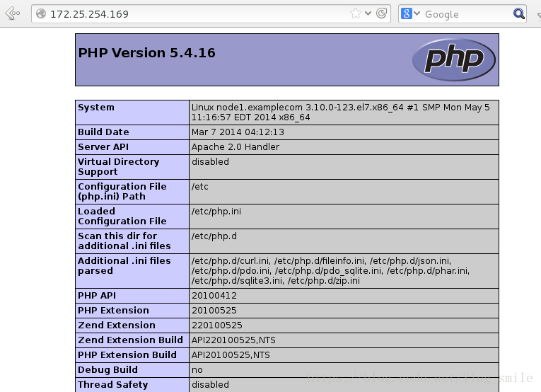
Task: Click Scan this dir for additional .ini files
Action: pos(124,241)
